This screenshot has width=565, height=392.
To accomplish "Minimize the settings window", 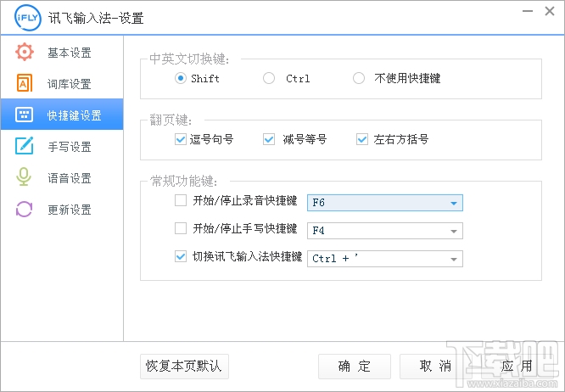I will tap(528, 11).
